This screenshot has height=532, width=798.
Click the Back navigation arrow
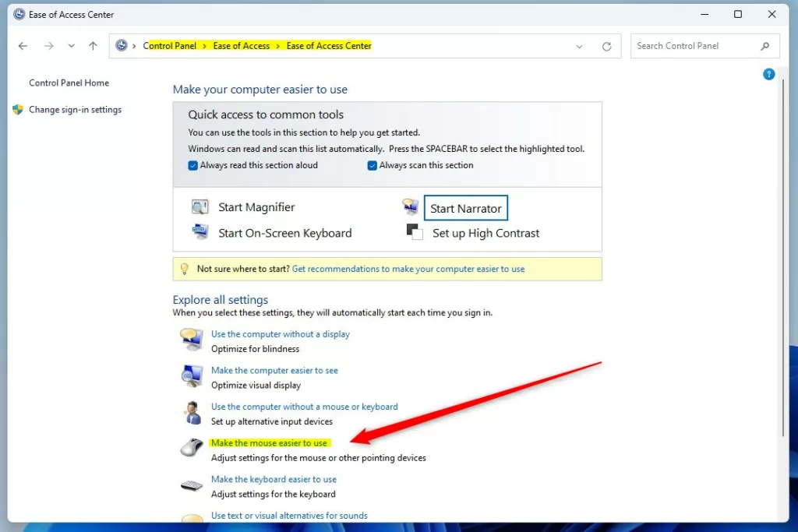tap(23, 46)
